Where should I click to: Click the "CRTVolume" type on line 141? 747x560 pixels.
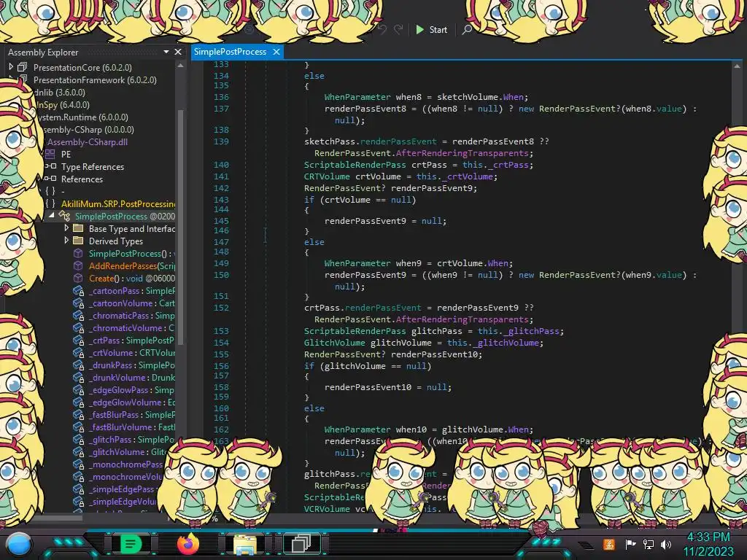click(x=327, y=176)
